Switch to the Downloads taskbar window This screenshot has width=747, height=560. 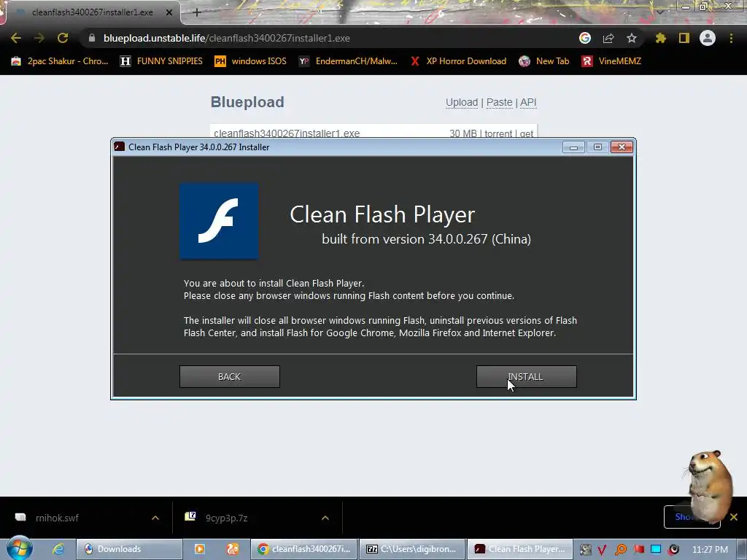130,549
